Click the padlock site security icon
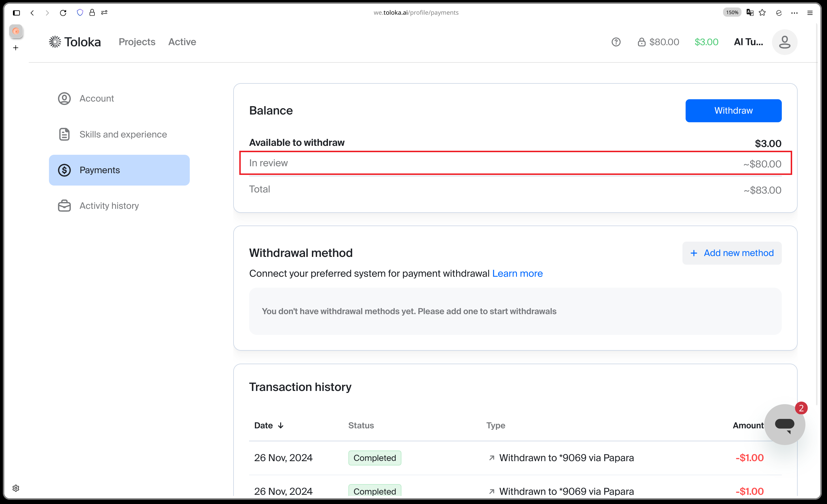Screen dimensions: 827x504 click(92, 12)
